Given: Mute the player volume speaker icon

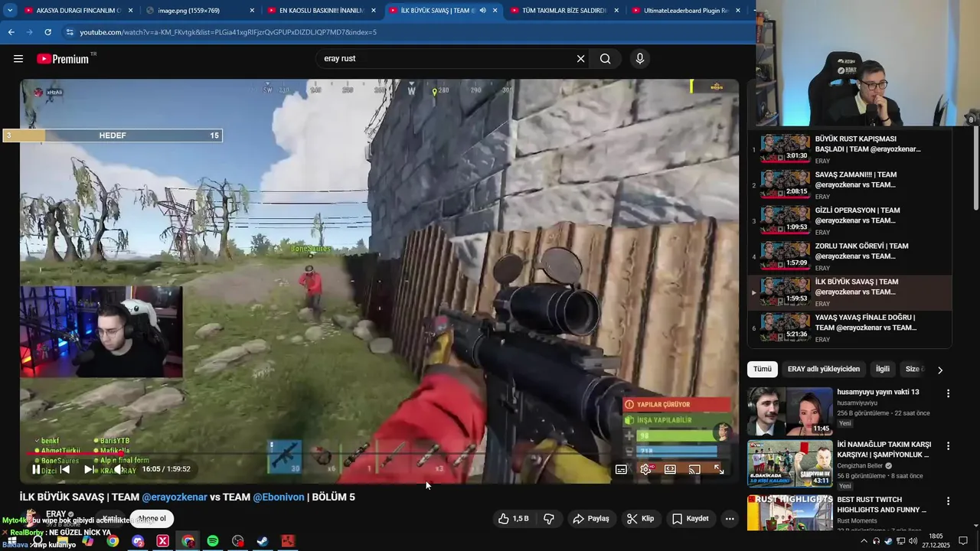Looking at the screenshot, I should point(119,470).
